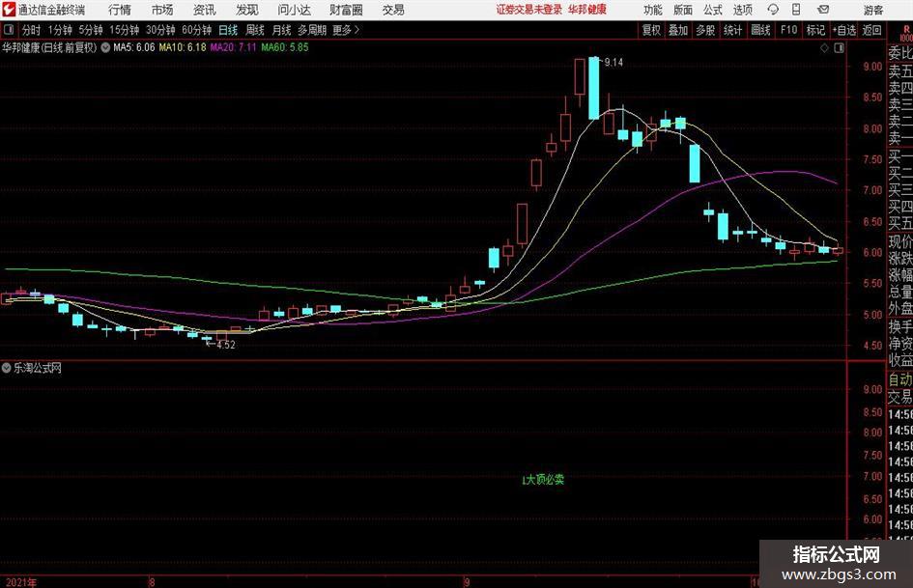Viewport: 913px width, 588px height.
Task: Click the 叠加 overlay toolbar button
Action: click(x=678, y=30)
